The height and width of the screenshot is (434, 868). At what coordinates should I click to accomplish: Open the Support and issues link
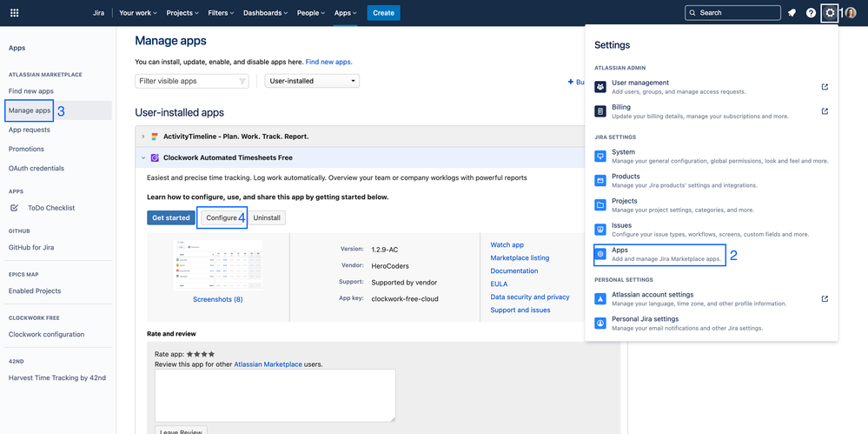pyautogui.click(x=520, y=310)
